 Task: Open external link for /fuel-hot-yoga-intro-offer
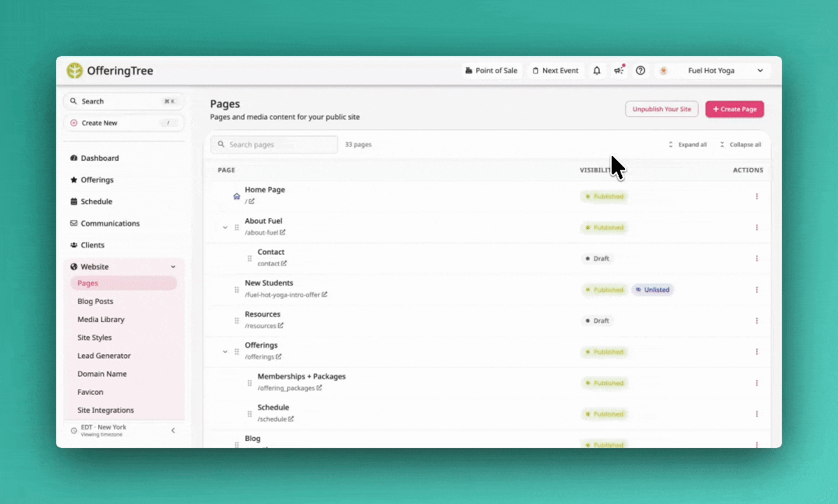[x=324, y=295]
